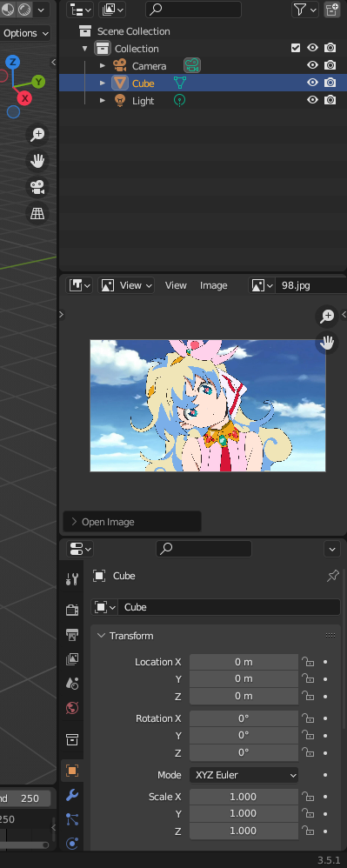Expand the Camera tree item
Viewport: 347px width, 868px height.
pyautogui.click(x=103, y=66)
